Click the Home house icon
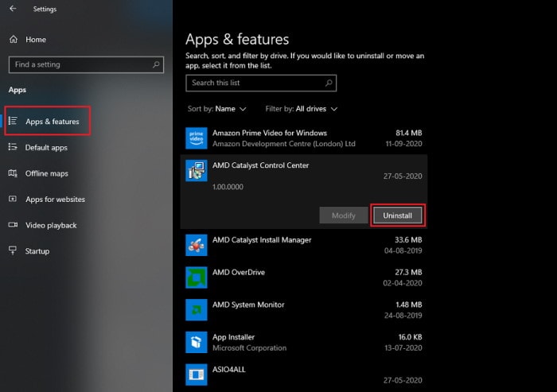557x392 pixels. [14, 40]
